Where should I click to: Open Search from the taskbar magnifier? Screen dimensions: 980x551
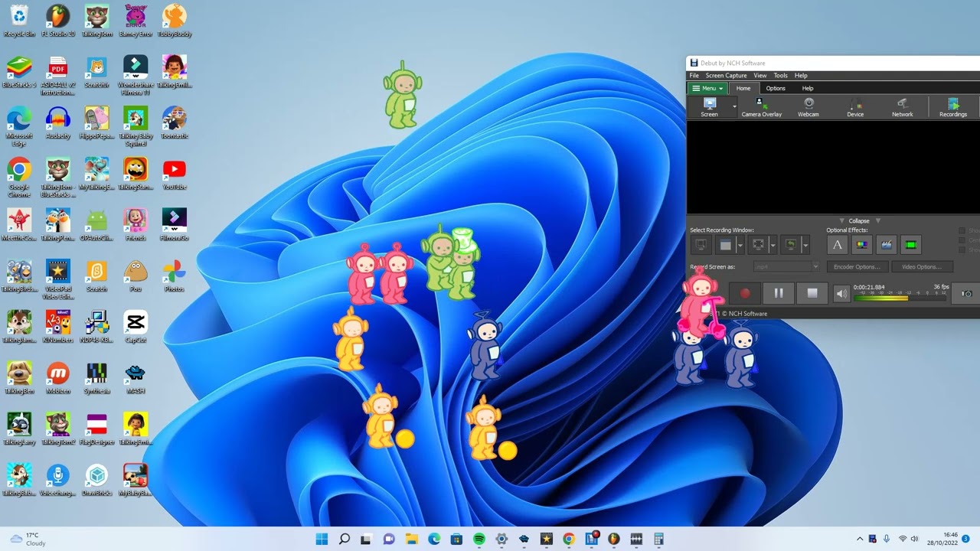click(x=345, y=539)
